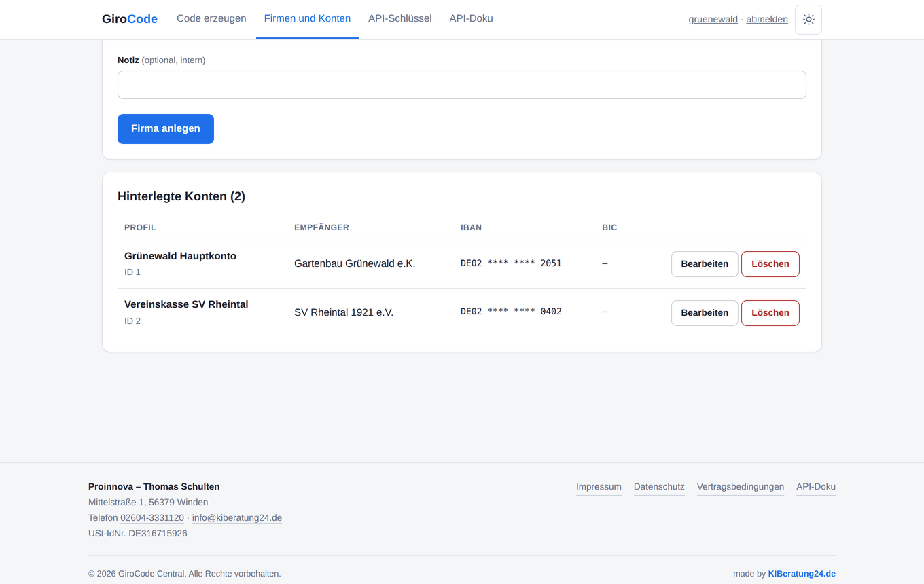Viewport: 924px width, 584px height.
Task: Click the gruenewald username link
Action: [713, 20]
